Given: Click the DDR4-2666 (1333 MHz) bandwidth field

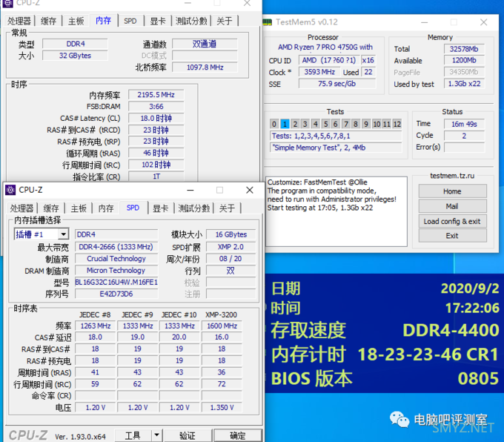Looking at the screenshot, I should (116, 247).
